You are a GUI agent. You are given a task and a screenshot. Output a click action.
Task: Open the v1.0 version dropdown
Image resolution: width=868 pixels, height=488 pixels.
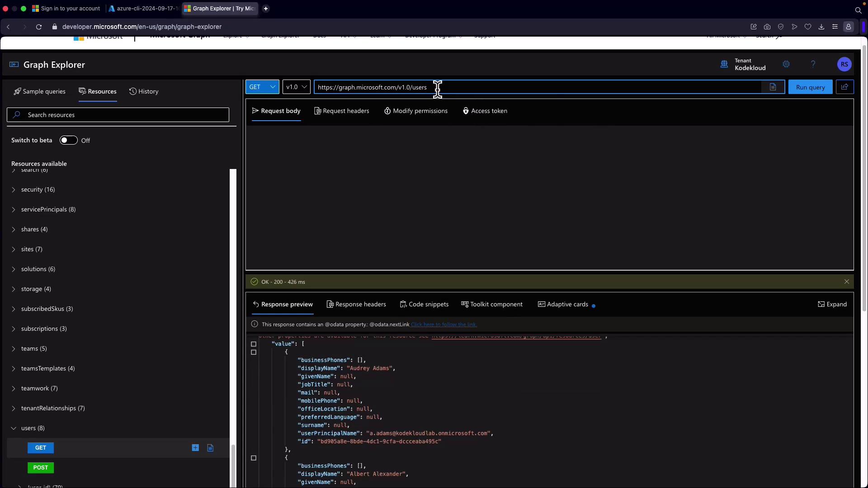[x=296, y=87]
